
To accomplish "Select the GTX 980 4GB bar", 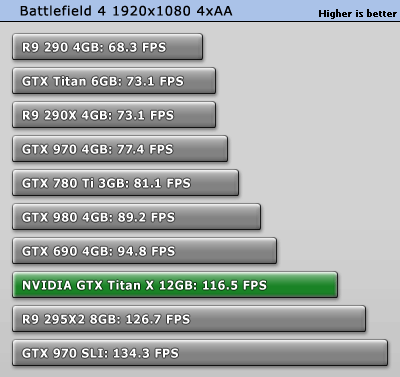I will 137,217.
